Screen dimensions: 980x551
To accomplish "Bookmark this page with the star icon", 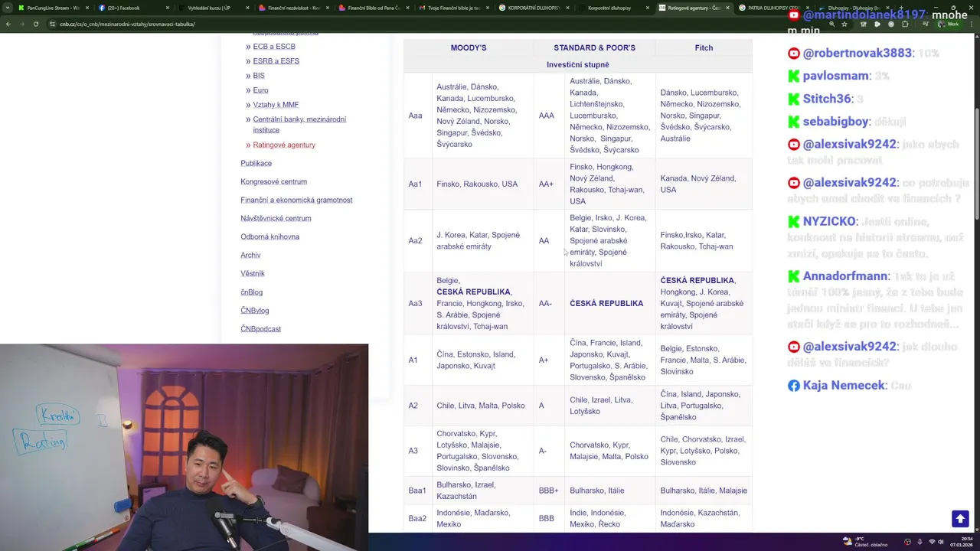I will pos(845,24).
